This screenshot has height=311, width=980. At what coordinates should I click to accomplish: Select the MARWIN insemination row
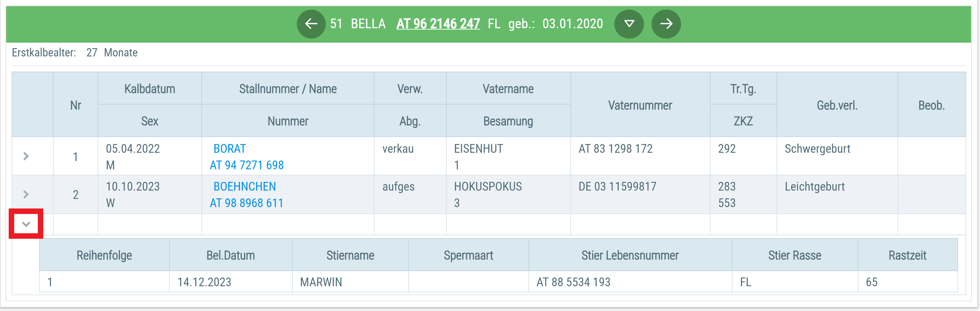[x=498, y=282]
